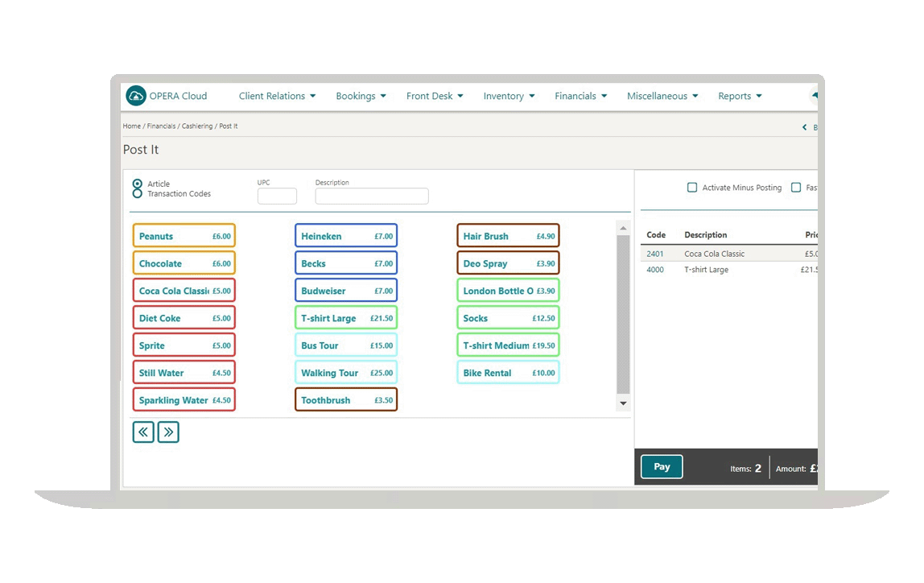The height and width of the screenshot is (583, 924).
Task: Select posted row code 2401
Action: (x=654, y=254)
